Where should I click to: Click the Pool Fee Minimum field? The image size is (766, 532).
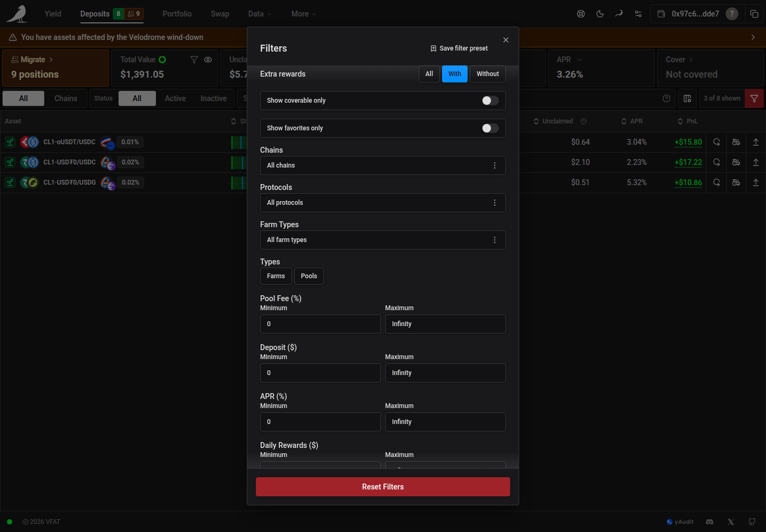coord(320,324)
